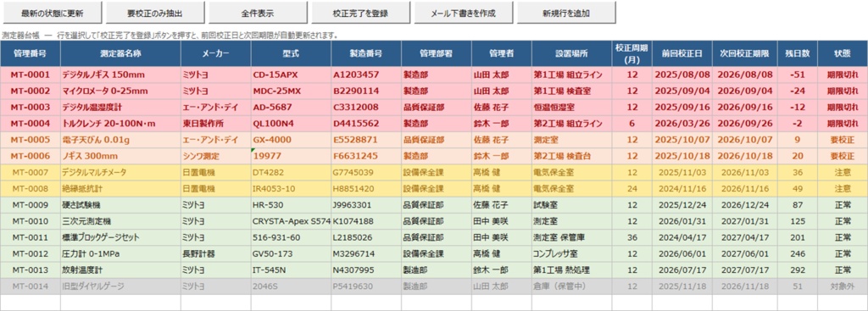
Task: Select cell MT-0010
Action: (x=31, y=221)
